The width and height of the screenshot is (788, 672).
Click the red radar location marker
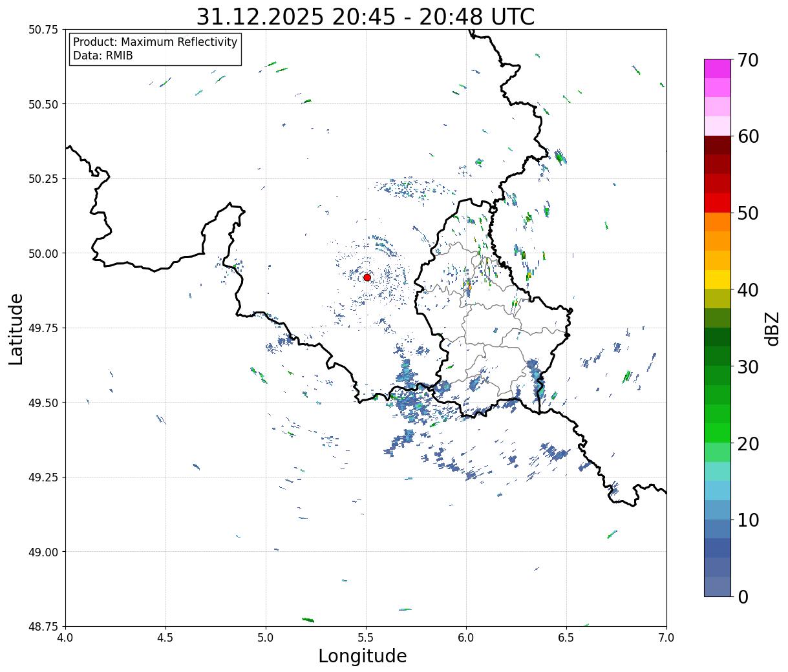367,277
